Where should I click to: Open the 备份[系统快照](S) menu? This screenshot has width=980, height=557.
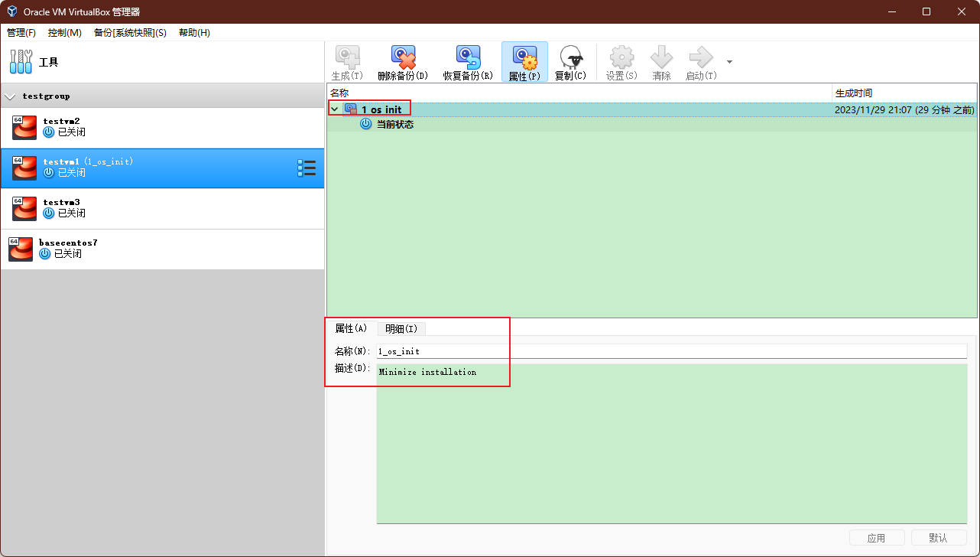coord(130,33)
